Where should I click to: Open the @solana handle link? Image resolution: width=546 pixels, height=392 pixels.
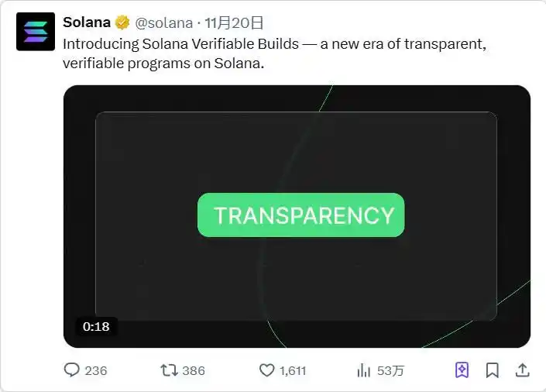[164, 22]
